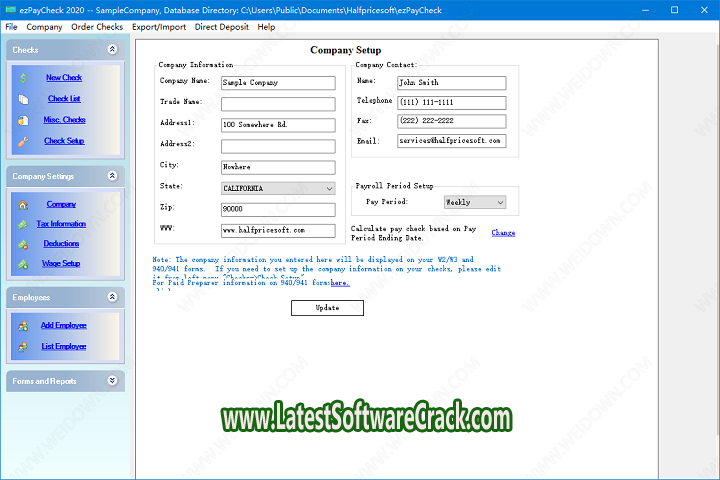
Task: Collapse the Company Settings panel
Action: pos(112,176)
